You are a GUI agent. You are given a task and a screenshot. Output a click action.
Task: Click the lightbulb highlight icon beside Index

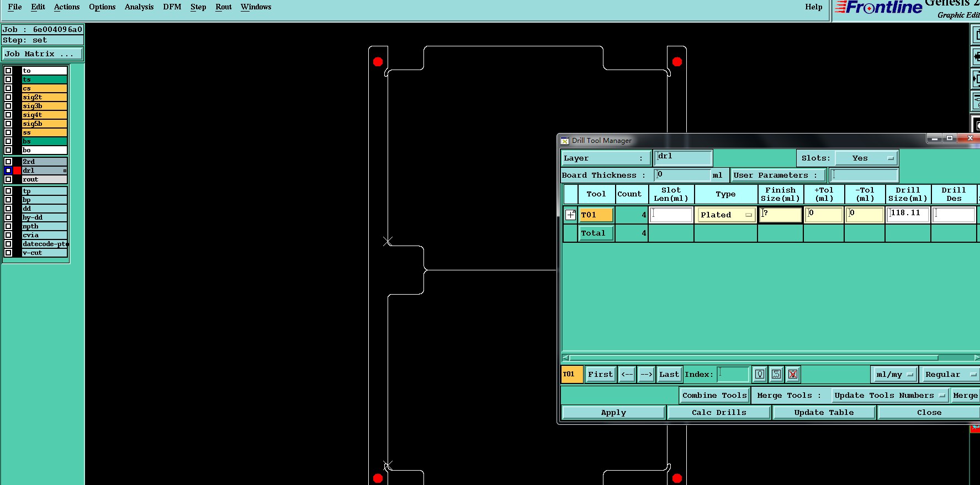[760, 374]
